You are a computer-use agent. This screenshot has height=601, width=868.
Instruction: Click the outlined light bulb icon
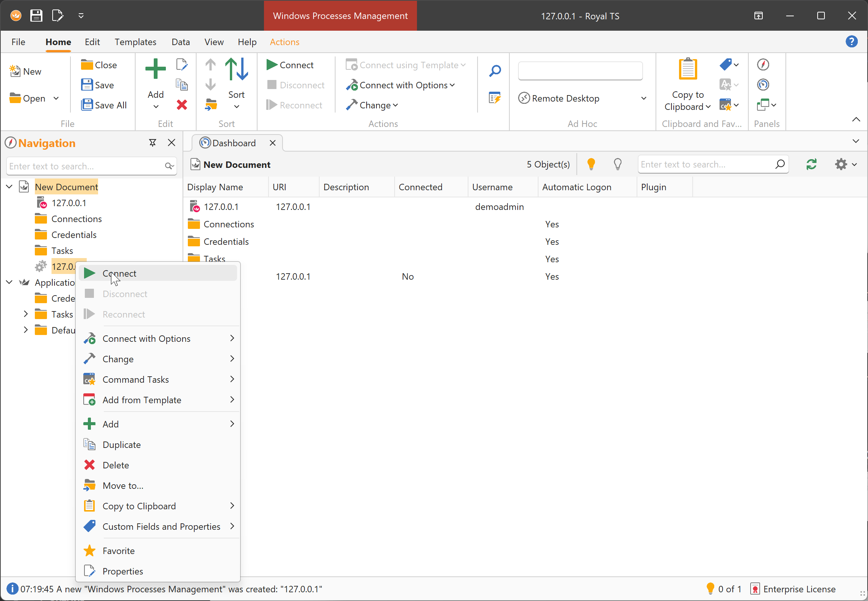[618, 164]
